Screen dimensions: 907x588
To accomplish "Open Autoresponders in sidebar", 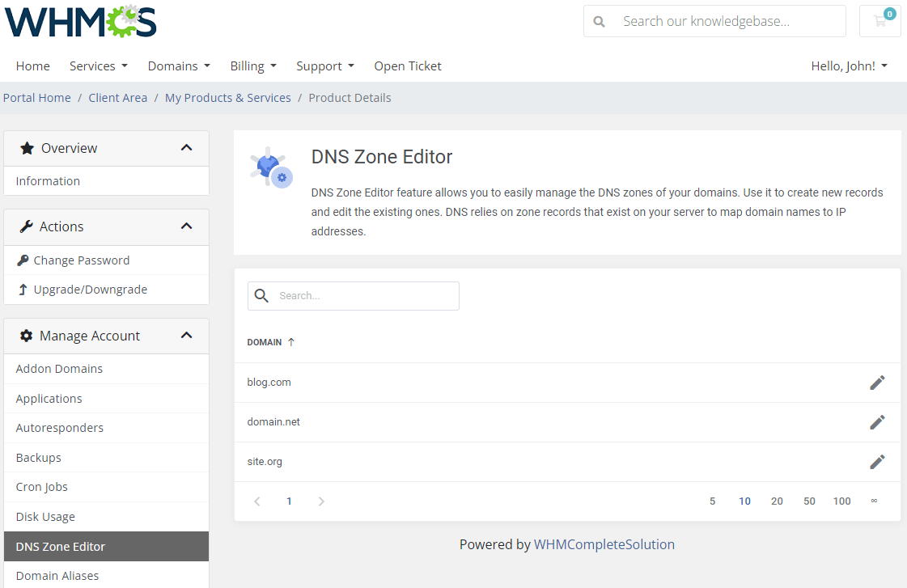I will click(107, 428).
